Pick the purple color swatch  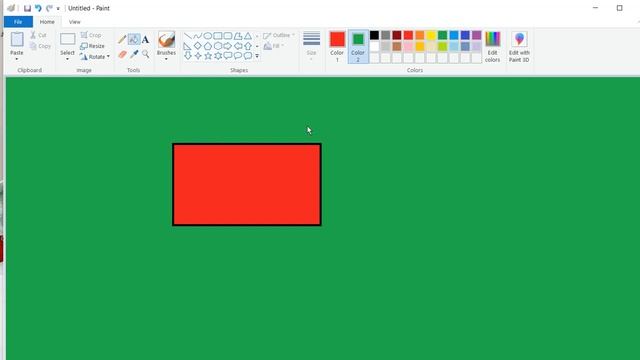click(x=476, y=36)
